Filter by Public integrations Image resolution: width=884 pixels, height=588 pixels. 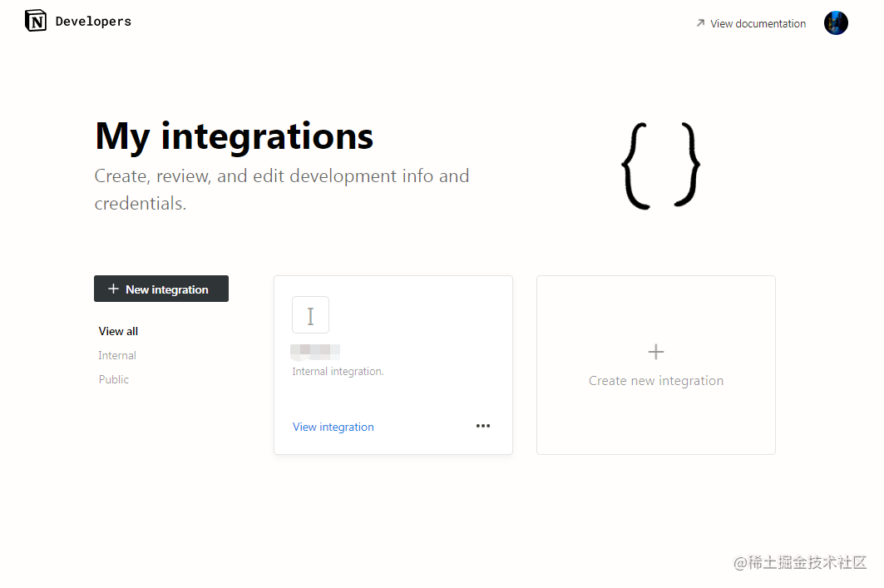point(113,379)
